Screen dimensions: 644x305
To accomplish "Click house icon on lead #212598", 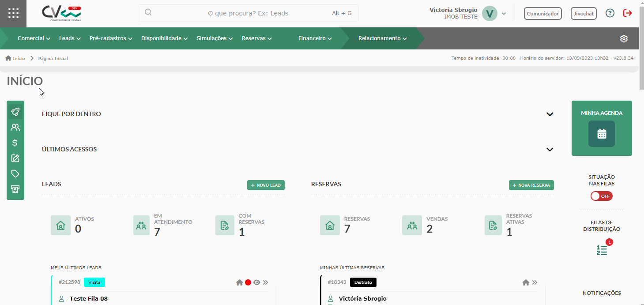I will (239, 282).
